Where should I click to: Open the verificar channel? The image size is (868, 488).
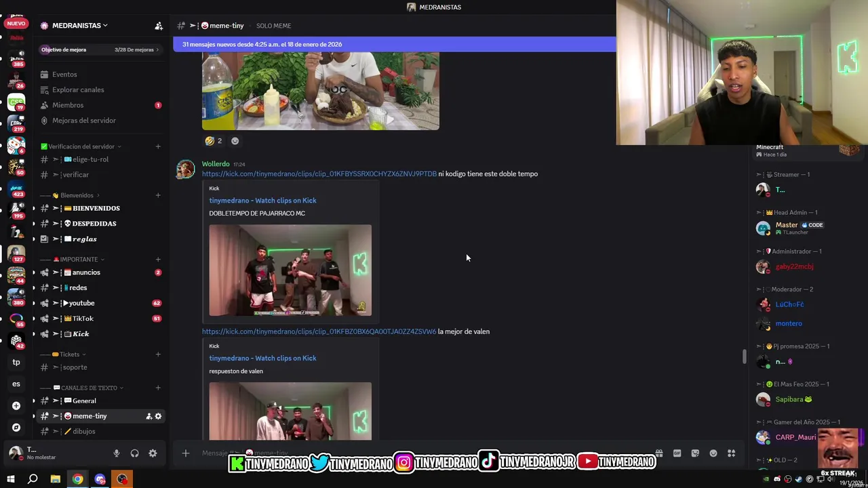coord(100,175)
